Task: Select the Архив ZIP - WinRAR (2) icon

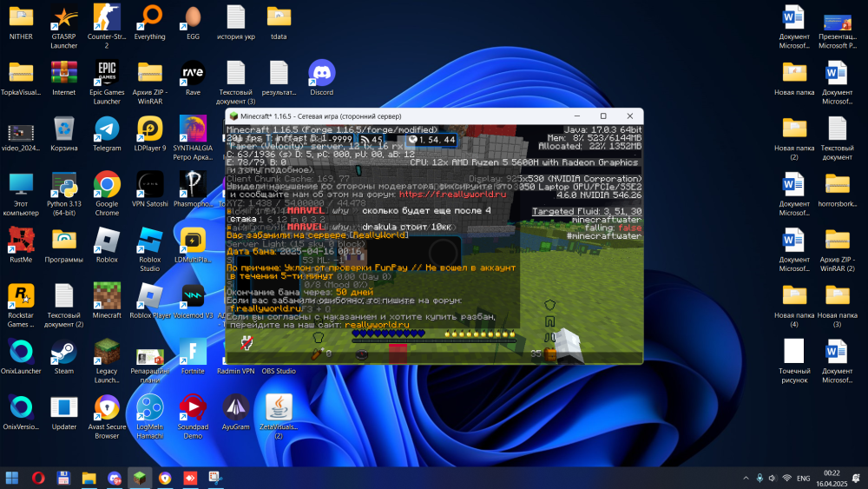Action: [837, 249]
